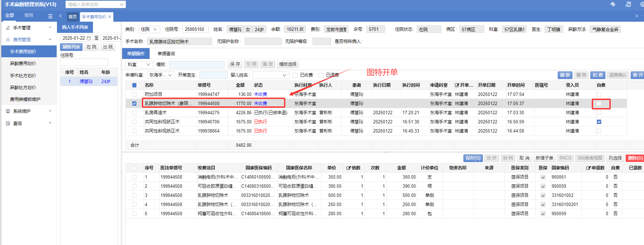Click the 系统维护 monitor icon in sidebar
The image size is (644, 245).
[x=8, y=111]
